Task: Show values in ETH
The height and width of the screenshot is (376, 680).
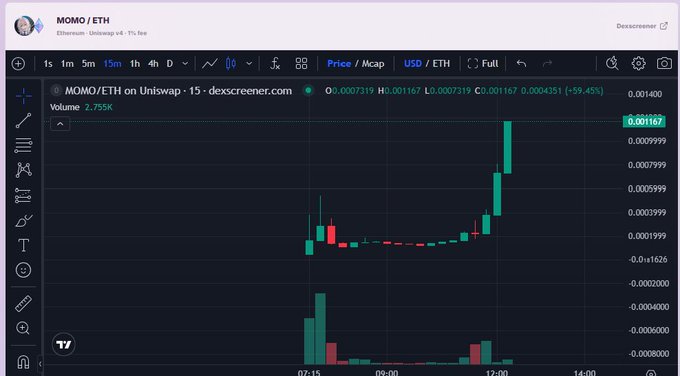Action: [x=441, y=64]
